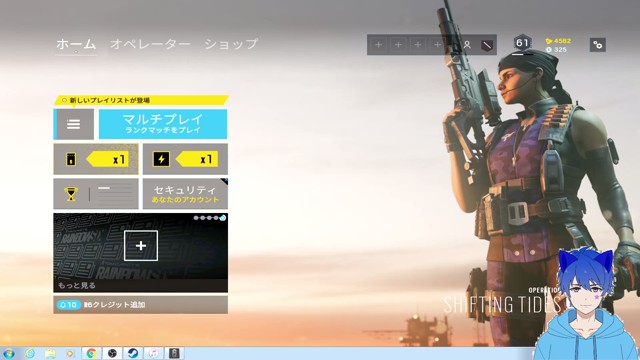The image size is (640, 360).
Task: Open セキュリティ account security tile
Action: pos(185,194)
